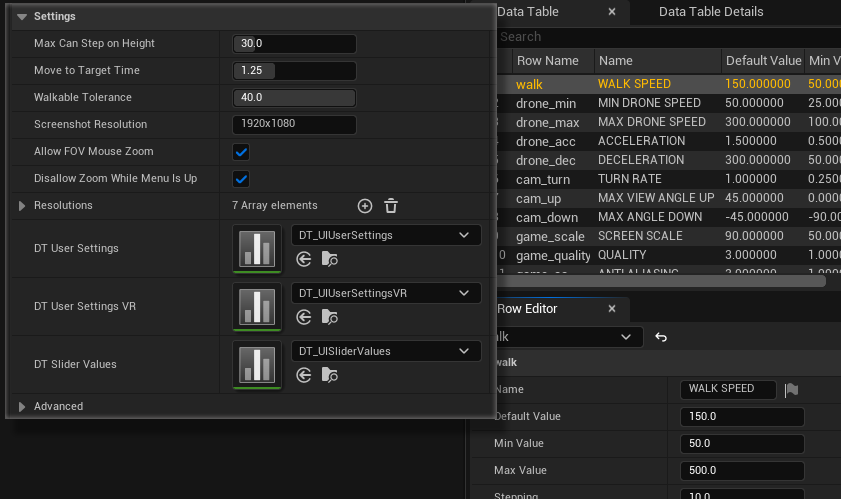Expand the Resolutions array
Screen dimensions: 841x499
click(x=22, y=206)
